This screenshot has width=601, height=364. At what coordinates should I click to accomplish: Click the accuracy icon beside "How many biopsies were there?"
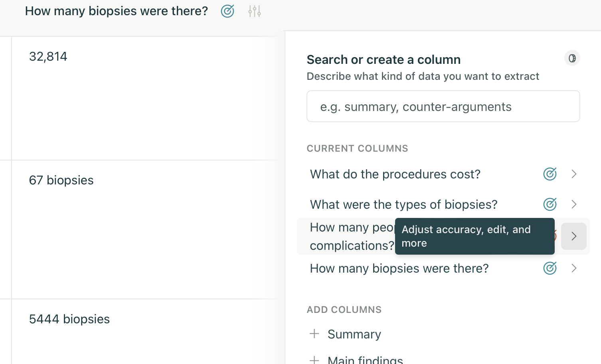(x=550, y=268)
